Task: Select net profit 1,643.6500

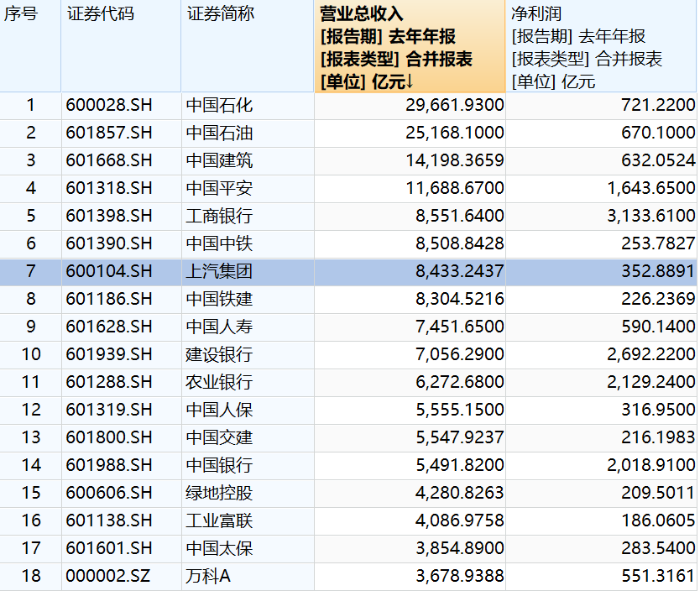Action: pos(650,188)
